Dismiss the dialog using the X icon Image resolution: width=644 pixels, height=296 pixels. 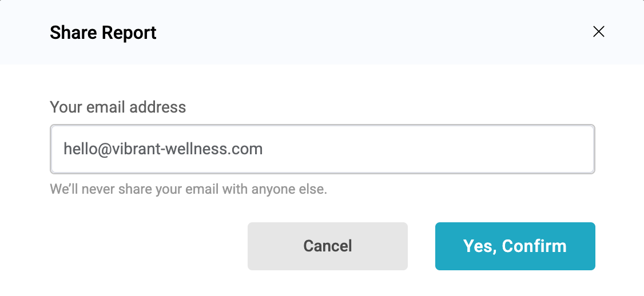pyautogui.click(x=599, y=31)
